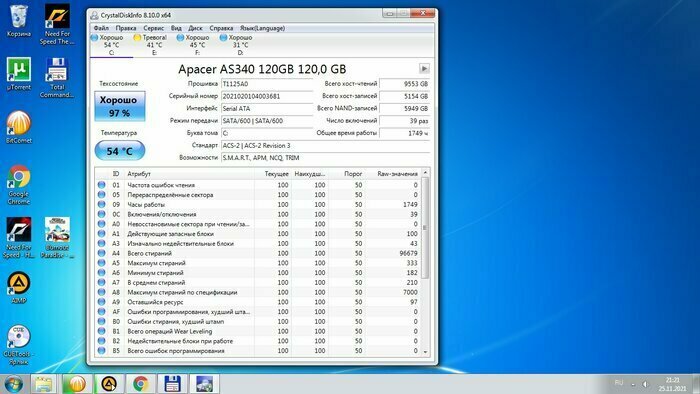Open the Файл menu
The width and height of the screenshot is (700, 394).
tap(101, 28)
